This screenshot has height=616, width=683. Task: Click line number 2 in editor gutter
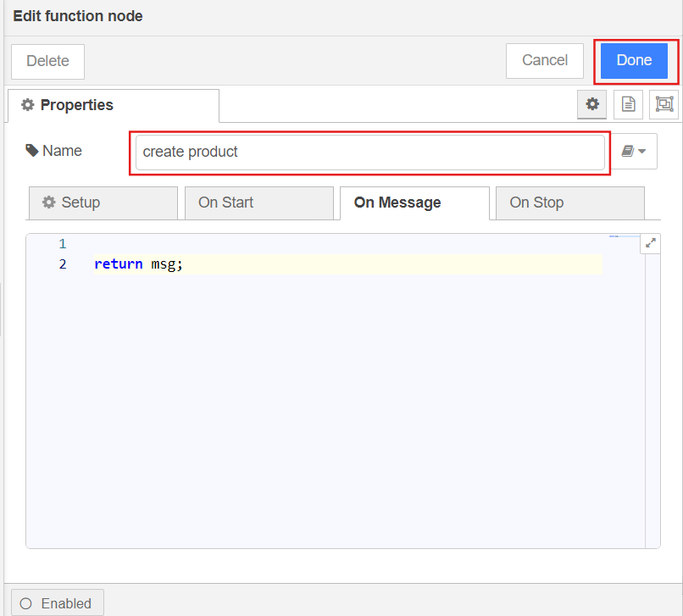pos(63,264)
